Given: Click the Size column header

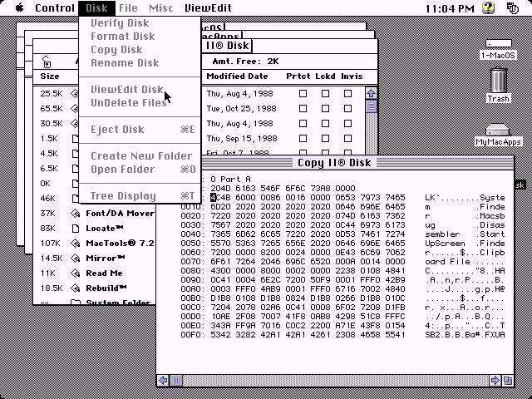Looking at the screenshot, I should click(x=50, y=76).
